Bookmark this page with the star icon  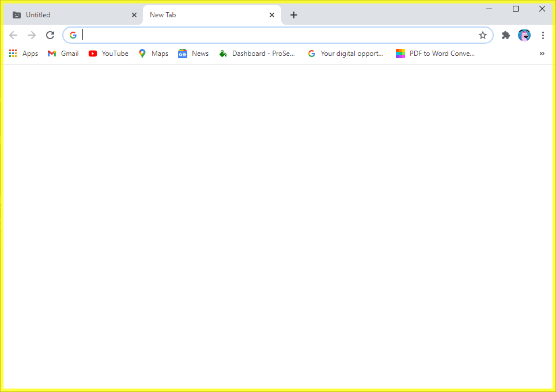(483, 35)
